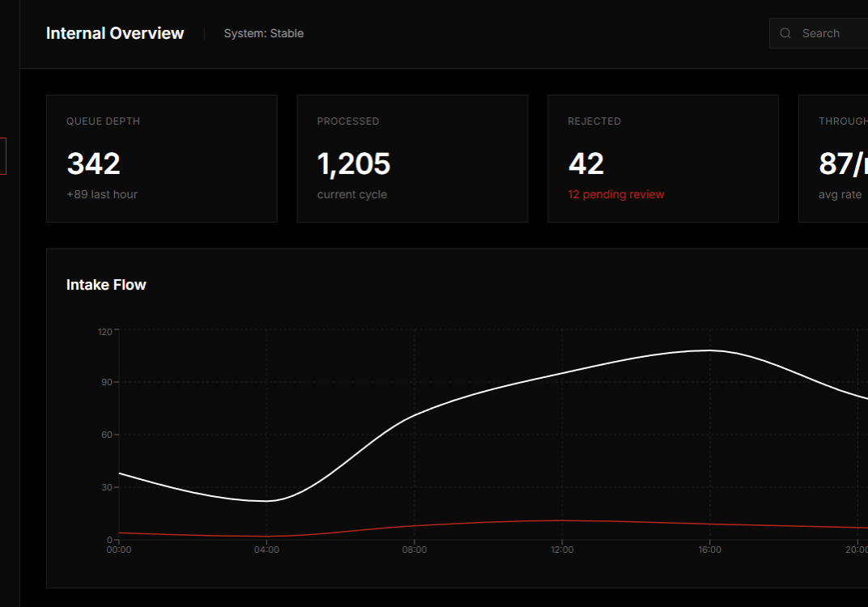Click the Intake Flow chart title
Image resolution: width=868 pixels, height=607 pixels.
pyautogui.click(x=106, y=285)
